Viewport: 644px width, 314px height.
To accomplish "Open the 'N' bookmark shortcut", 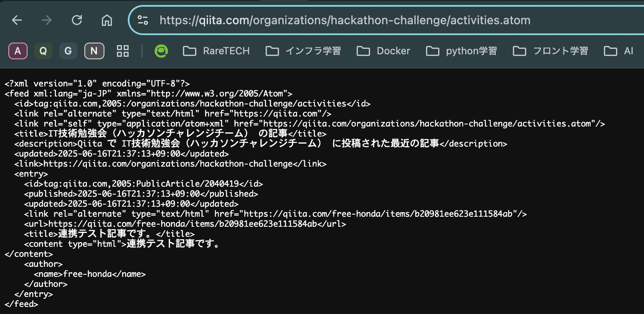I will (94, 51).
